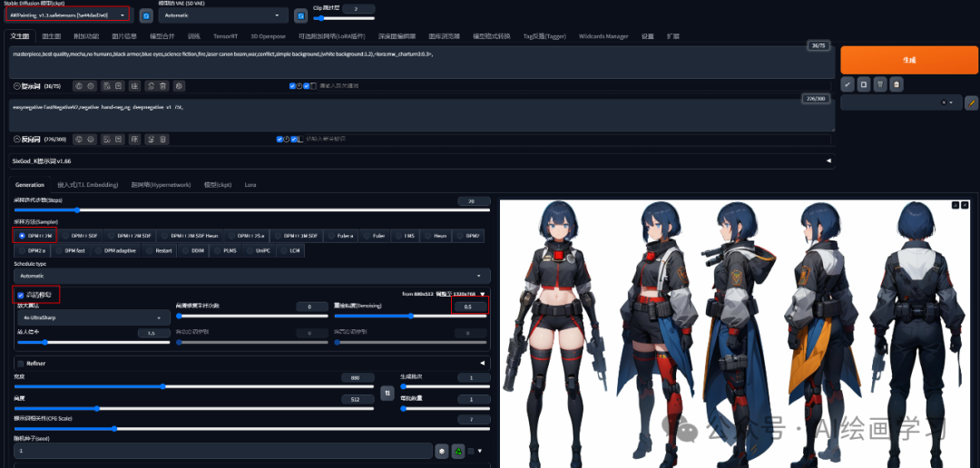Click the clock icon in positive prompt toolbar
The image size is (980, 468).
click(x=299, y=85)
